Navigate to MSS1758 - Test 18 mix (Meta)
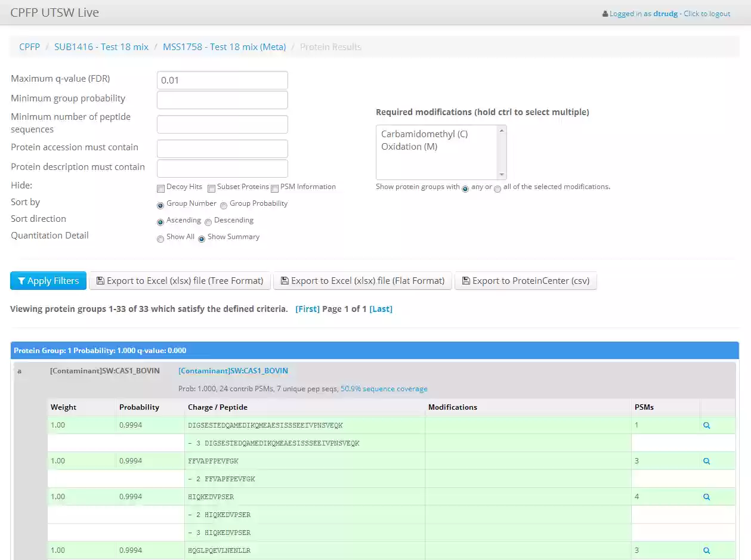This screenshot has width=751, height=560. click(x=224, y=46)
